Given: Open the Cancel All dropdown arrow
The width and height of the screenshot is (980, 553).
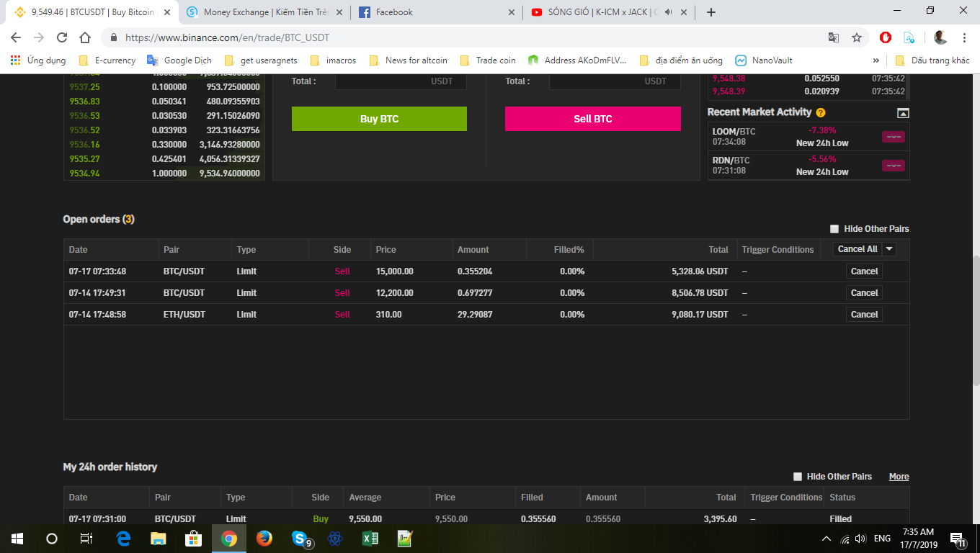Looking at the screenshot, I should [889, 249].
